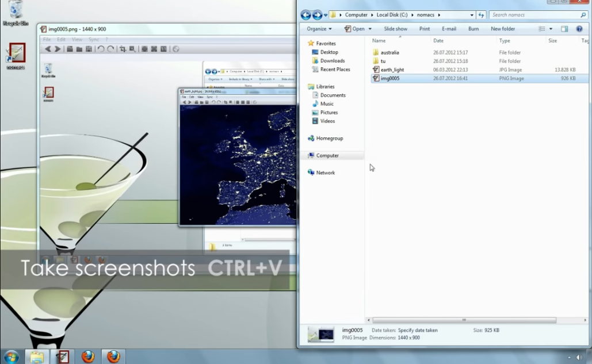
Task: Expand 'nomacs' breadcrumb arrow in address bar
Action: [x=439, y=15]
